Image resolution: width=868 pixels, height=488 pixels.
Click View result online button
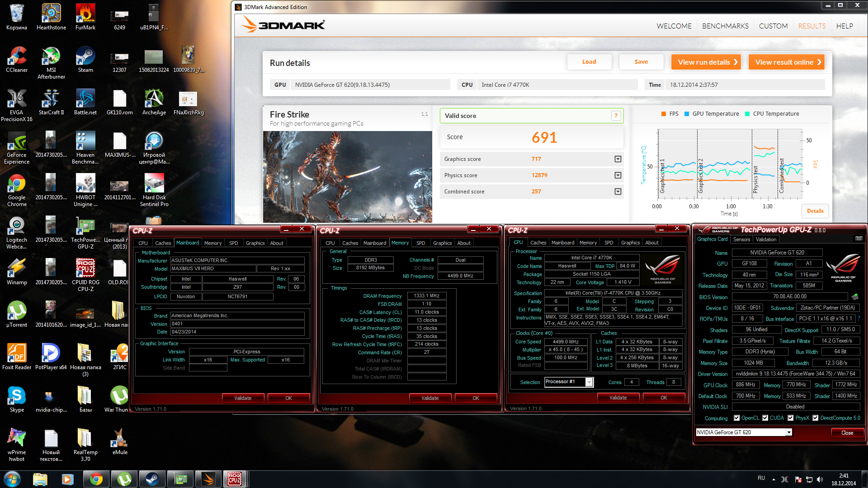pos(786,62)
